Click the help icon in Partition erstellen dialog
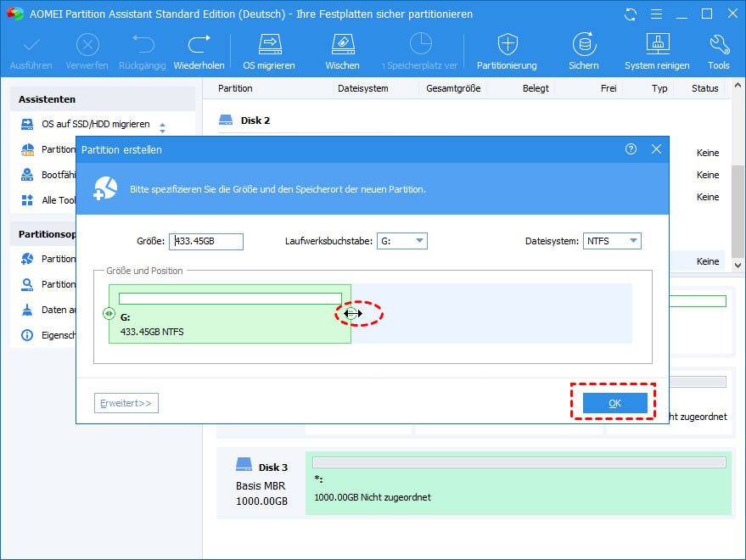 pos(631,149)
